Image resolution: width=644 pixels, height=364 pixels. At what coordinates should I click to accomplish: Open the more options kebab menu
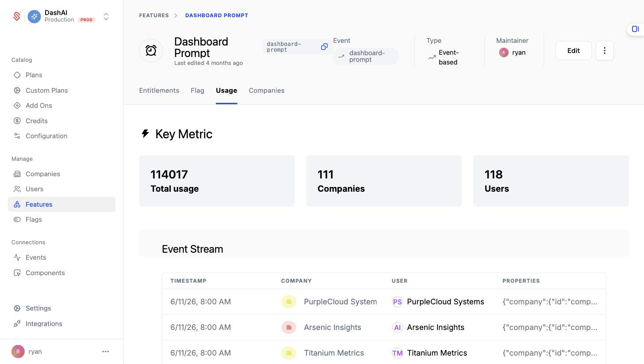click(x=605, y=51)
